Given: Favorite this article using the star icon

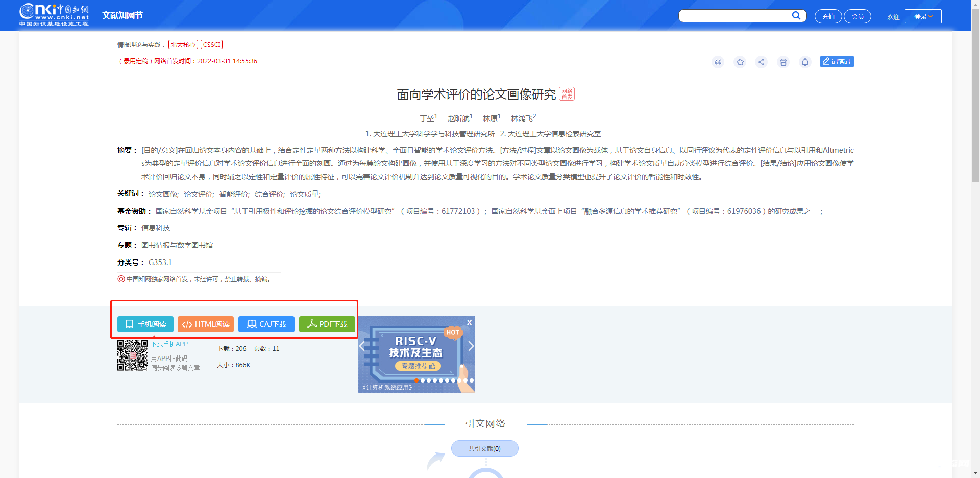Looking at the screenshot, I should click(x=740, y=62).
